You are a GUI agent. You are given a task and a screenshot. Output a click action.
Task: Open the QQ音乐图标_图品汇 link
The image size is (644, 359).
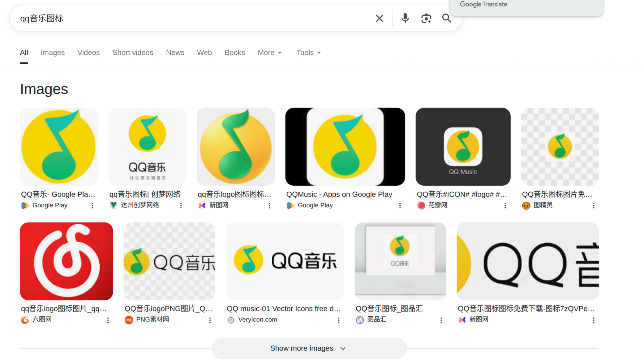click(x=389, y=309)
